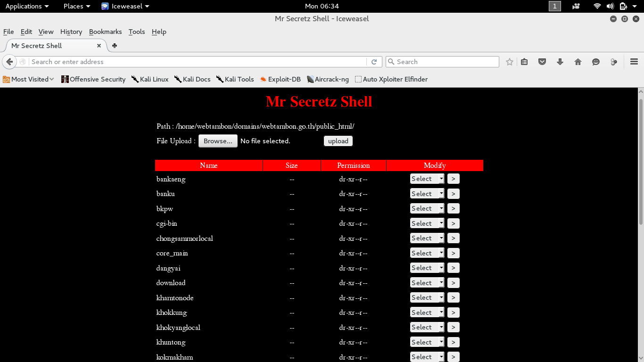Open Select dropdown for download
644x362 pixels.
coord(427,283)
